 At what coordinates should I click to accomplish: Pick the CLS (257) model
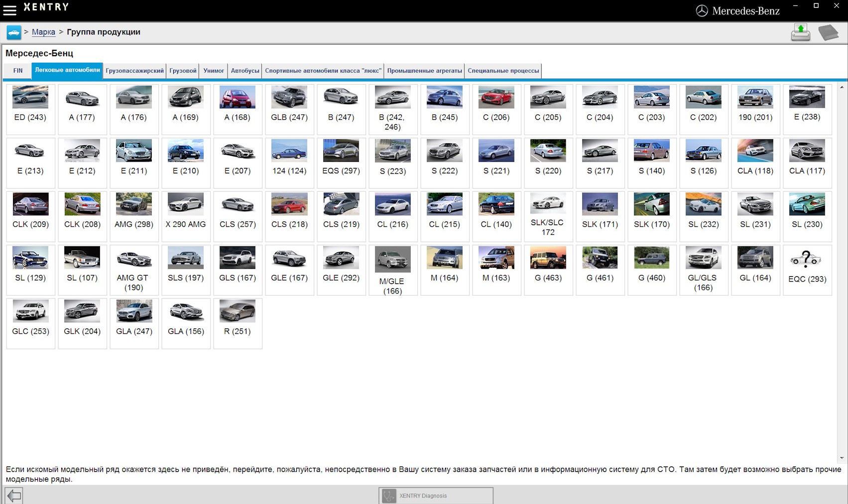(238, 216)
